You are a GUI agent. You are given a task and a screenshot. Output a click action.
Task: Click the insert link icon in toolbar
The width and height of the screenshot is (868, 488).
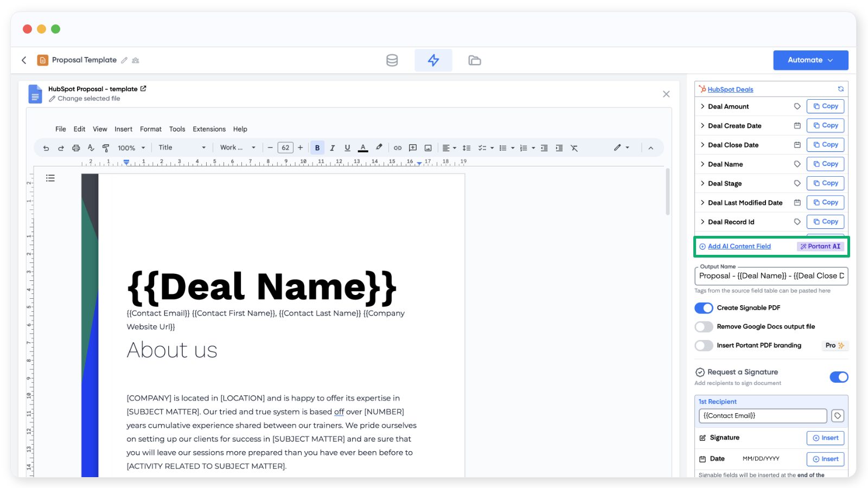pos(398,147)
